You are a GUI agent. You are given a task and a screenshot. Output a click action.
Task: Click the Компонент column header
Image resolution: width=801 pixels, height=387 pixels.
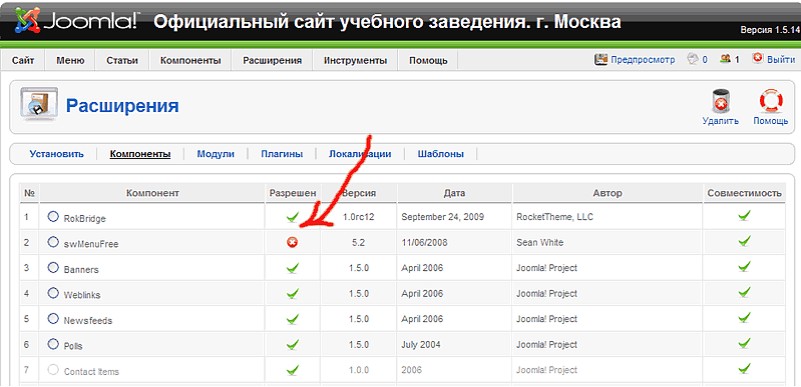(x=152, y=193)
